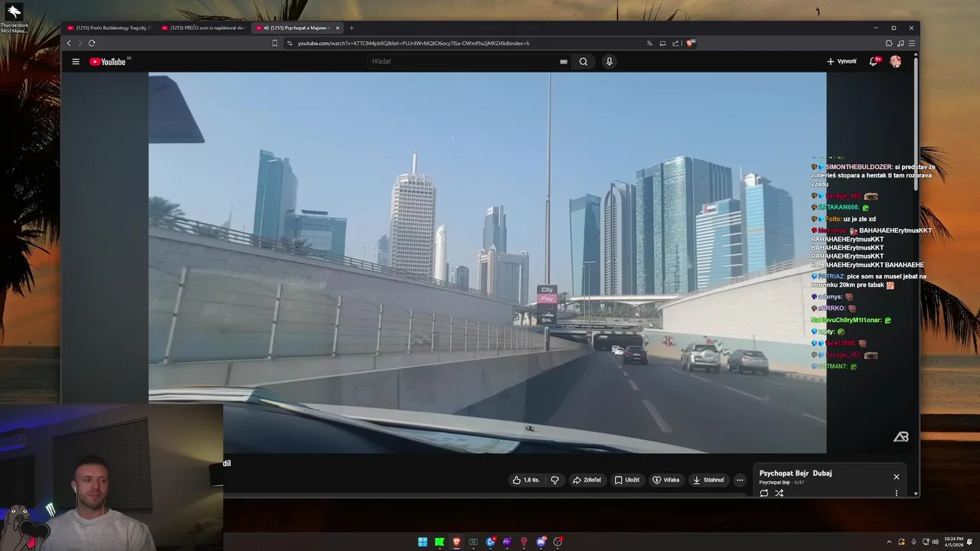Open the green Kick app in the taskbar
This screenshot has width=980, height=551.
tap(439, 542)
